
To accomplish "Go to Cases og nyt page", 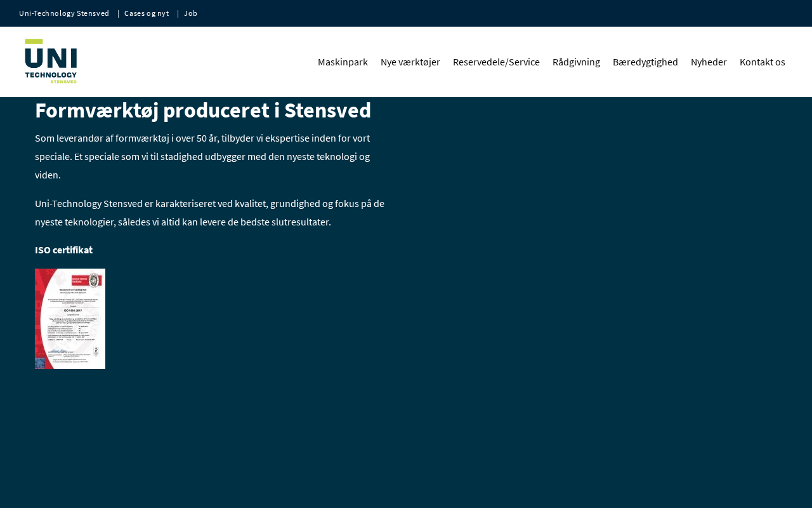I will point(147,13).
